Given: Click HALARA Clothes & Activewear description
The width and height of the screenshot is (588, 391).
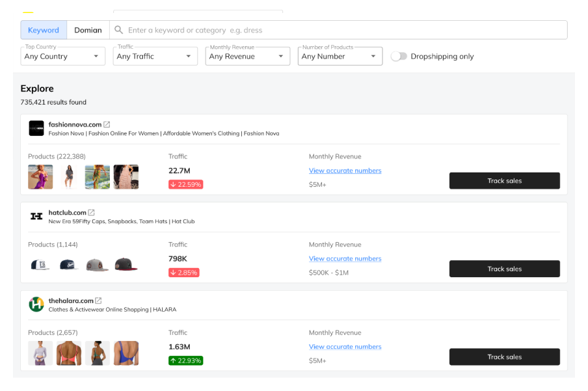Looking at the screenshot, I should click(113, 310).
